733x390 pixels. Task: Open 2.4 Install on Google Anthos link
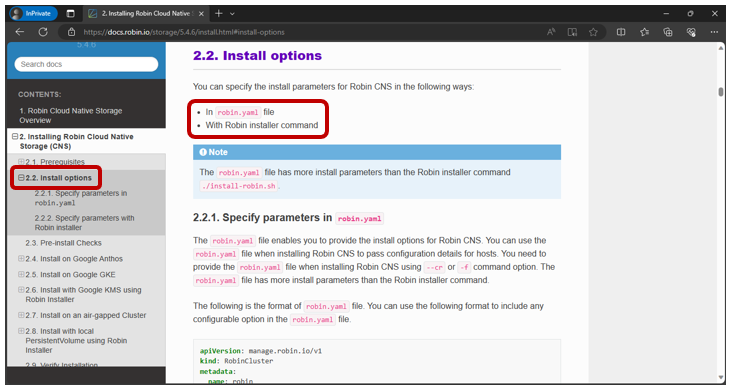(x=74, y=259)
